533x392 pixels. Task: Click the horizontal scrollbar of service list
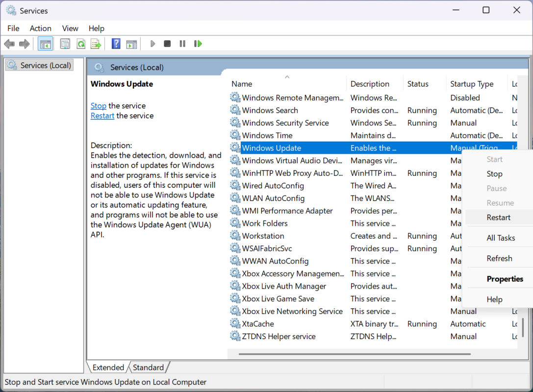pos(355,354)
